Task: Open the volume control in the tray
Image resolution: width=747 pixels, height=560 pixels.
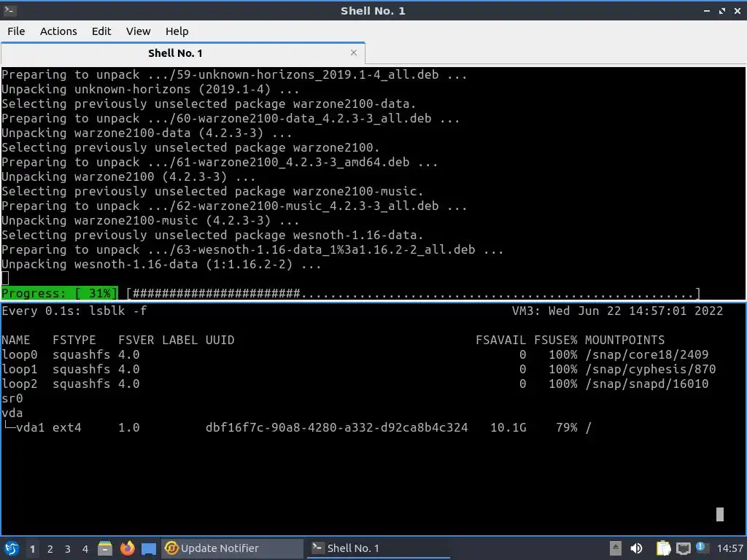Action: point(636,548)
